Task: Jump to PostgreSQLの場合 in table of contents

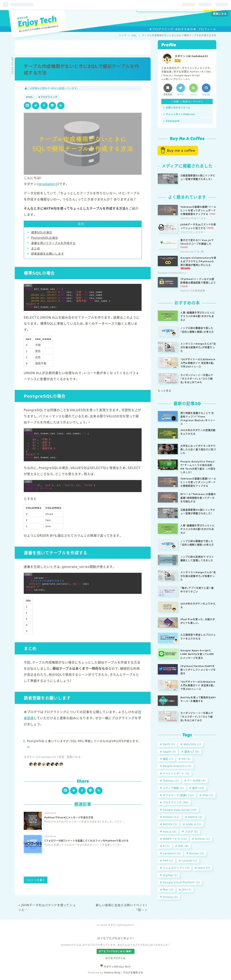Action: click(44, 238)
